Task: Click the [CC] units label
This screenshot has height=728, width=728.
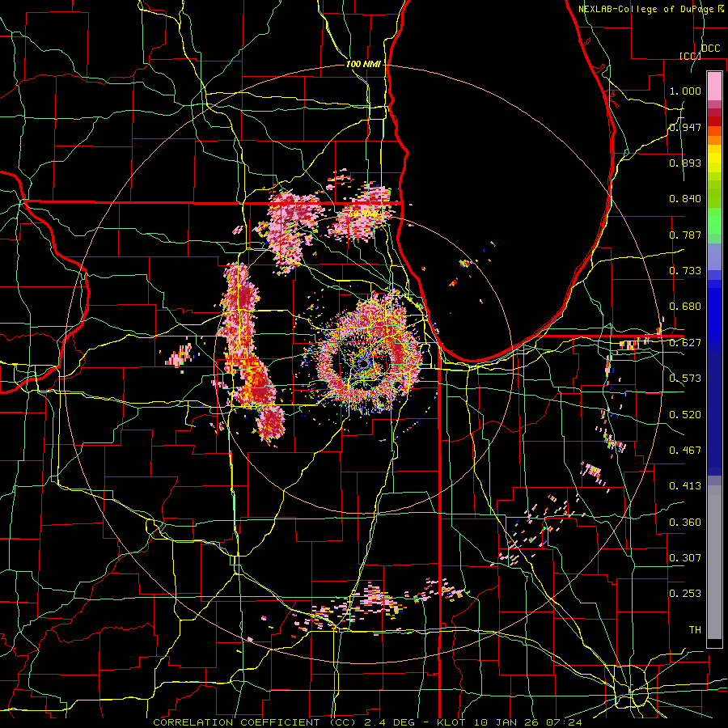Action: [x=690, y=56]
